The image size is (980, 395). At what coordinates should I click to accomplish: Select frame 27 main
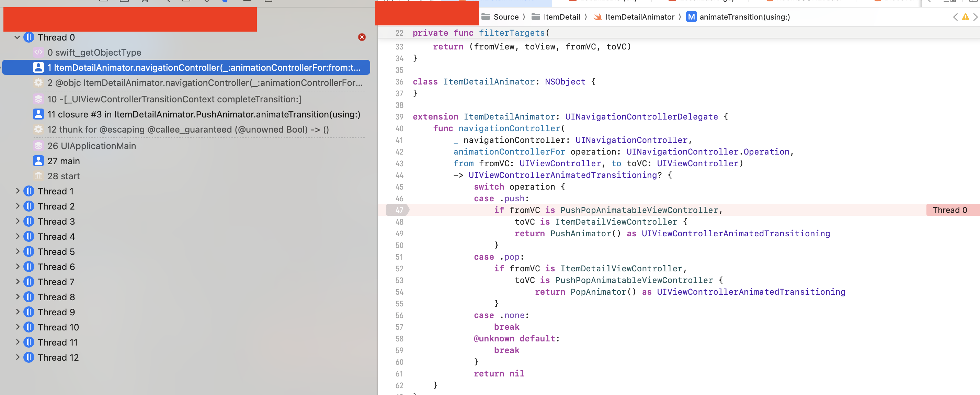coord(186,161)
